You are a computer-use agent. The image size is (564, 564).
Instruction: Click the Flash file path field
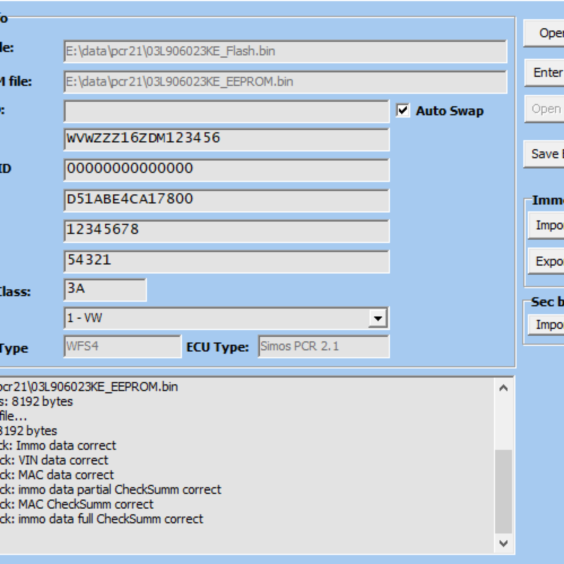285,51
